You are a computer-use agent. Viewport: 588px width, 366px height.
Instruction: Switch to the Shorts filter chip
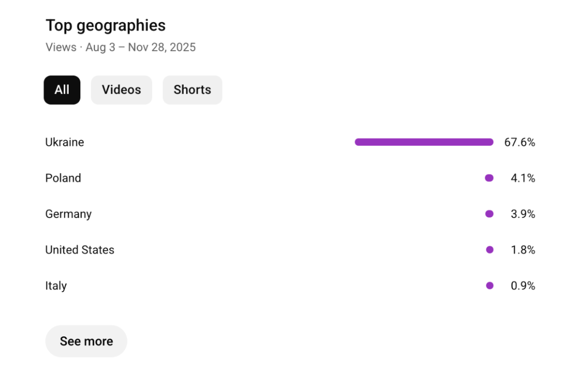pyautogui.click(x=192, y=90)
